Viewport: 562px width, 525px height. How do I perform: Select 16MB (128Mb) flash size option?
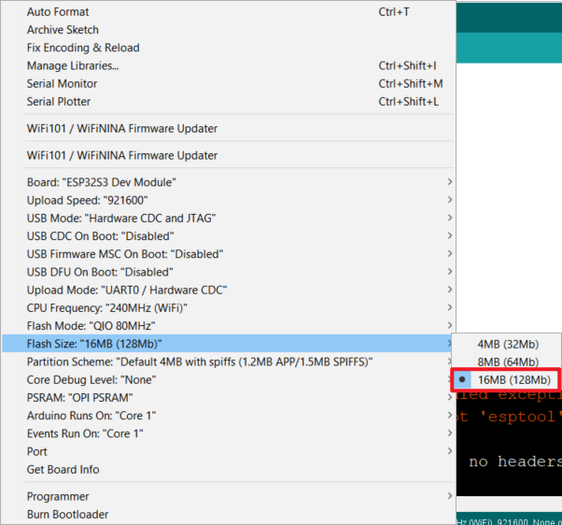click(x=506, y=380)
